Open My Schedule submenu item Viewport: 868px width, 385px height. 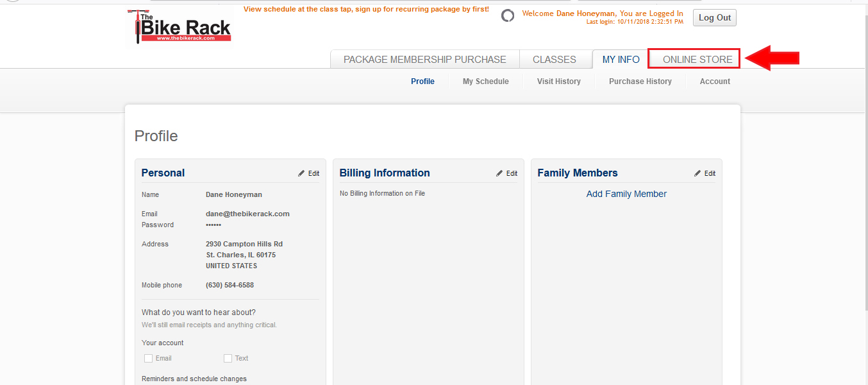coord(485,81)
